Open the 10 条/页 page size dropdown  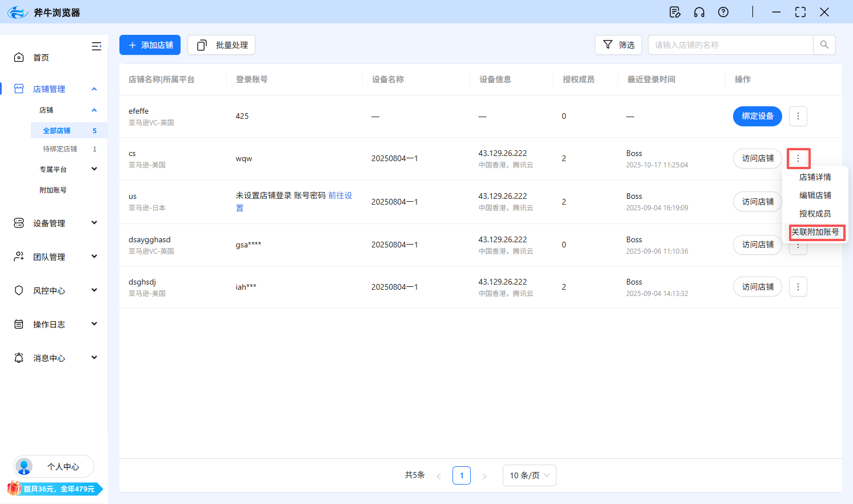click(529, 475)
